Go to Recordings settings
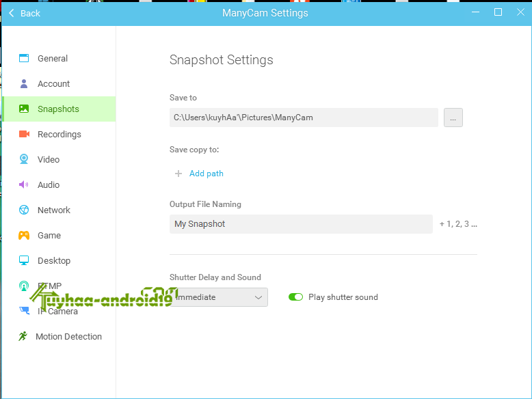 [59, 134]
